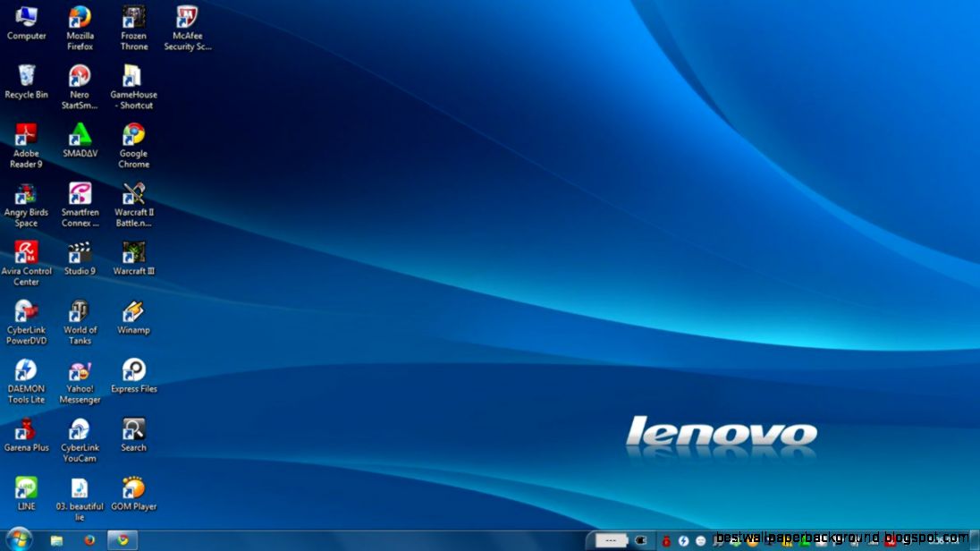
Task: Open Warcraft II Battle.net shortcut
Action: [134, 205]
